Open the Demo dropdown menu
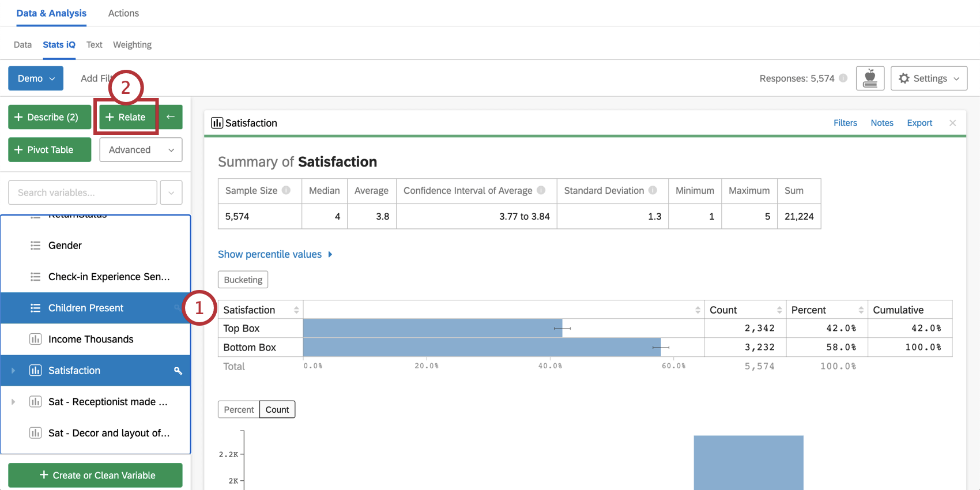The image size is (980, 490). [36, 78]
